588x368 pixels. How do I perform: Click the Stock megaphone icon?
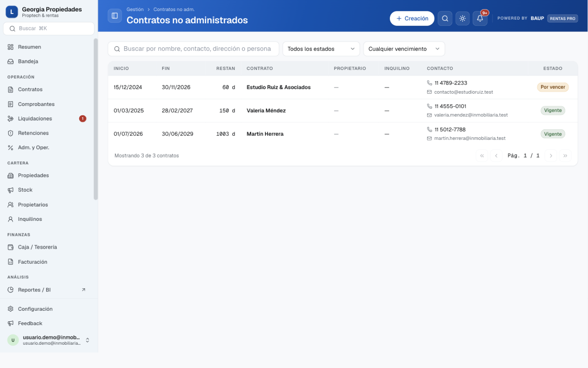point(11,190)
